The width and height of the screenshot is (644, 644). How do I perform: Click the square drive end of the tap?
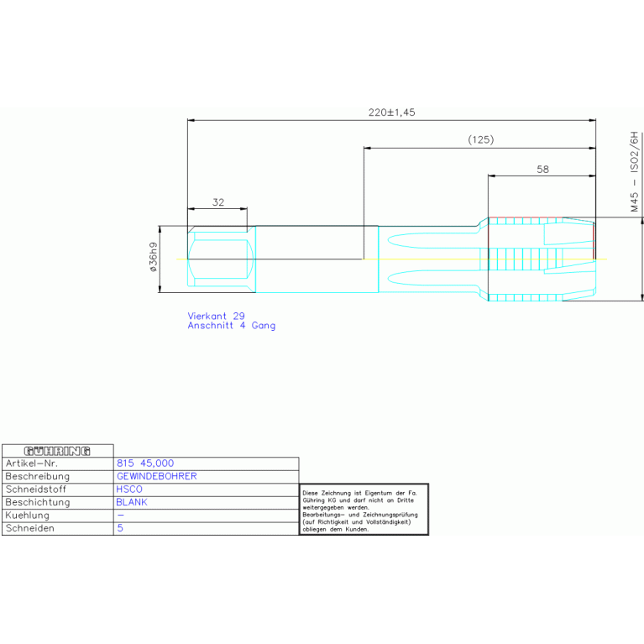[x=222, y=259]
